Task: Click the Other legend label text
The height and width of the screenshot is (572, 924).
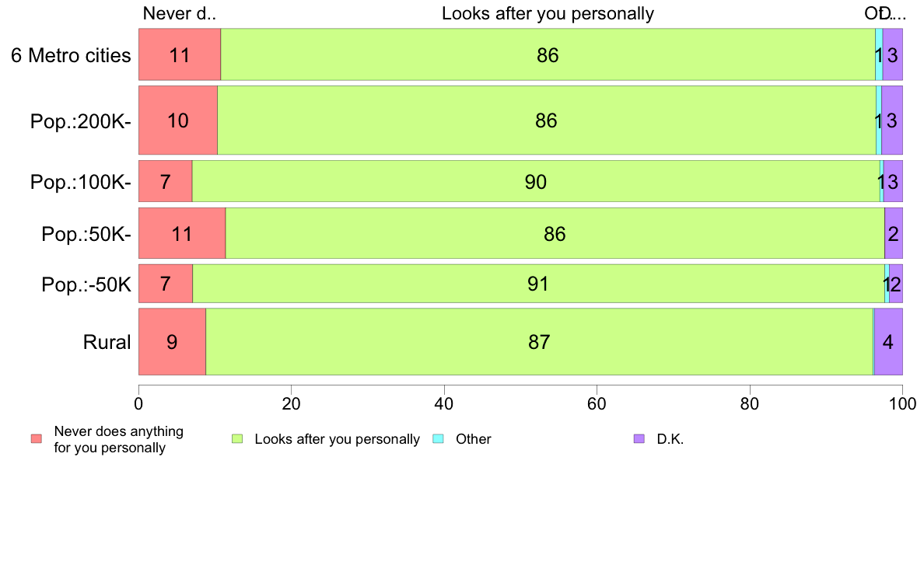Action: point(473,439)
